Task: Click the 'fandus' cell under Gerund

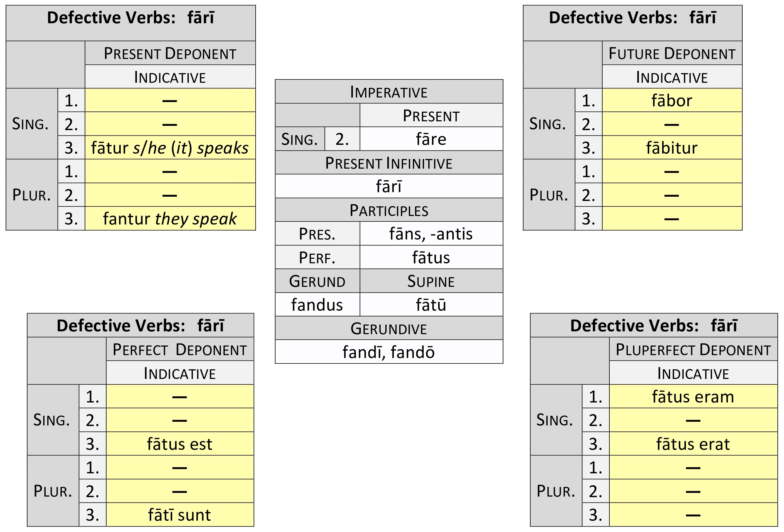Action: [x=317, y=305]
